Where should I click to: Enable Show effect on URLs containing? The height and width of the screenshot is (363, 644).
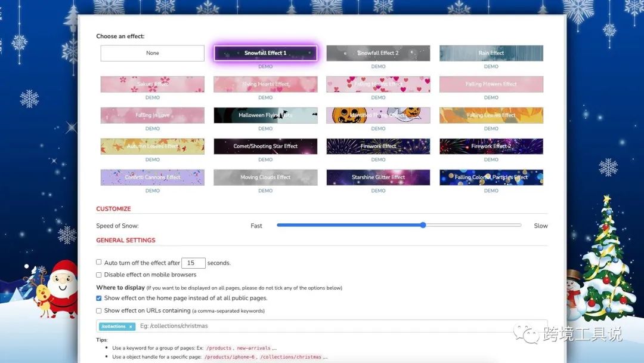click(x=98, y=310)
